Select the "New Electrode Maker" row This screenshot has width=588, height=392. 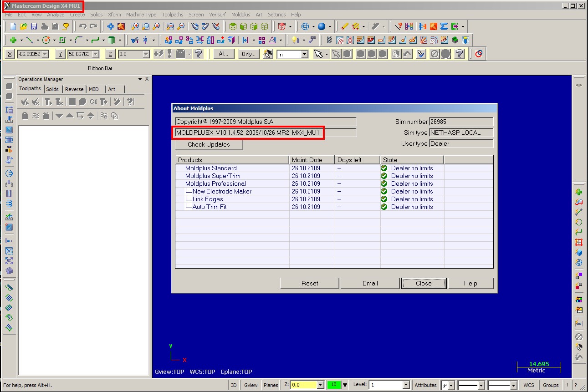(334, 191)
